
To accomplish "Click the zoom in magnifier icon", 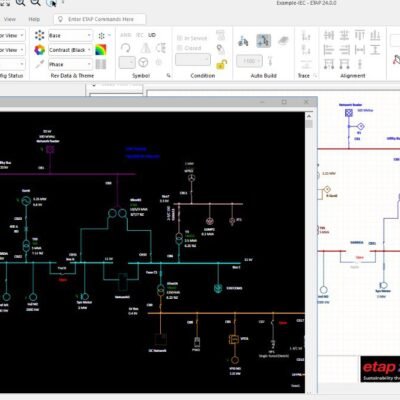I will point(20,3).
